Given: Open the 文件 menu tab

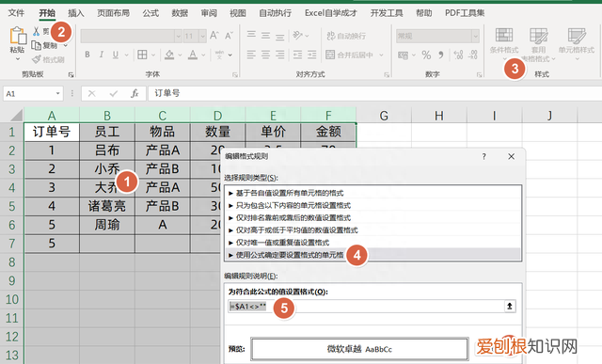Looking at the screenshot, I should tap(16, 12).
